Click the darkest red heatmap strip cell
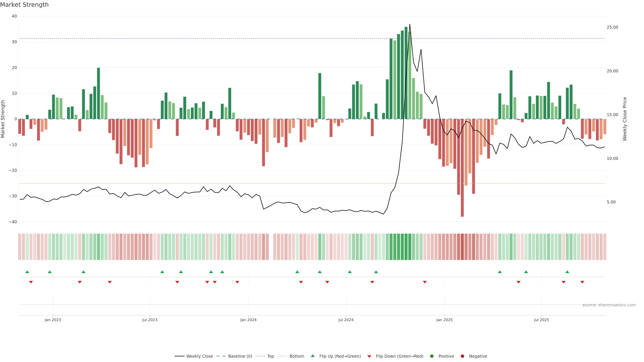Viewport: 644px width, 362px height. pos(462,247)
